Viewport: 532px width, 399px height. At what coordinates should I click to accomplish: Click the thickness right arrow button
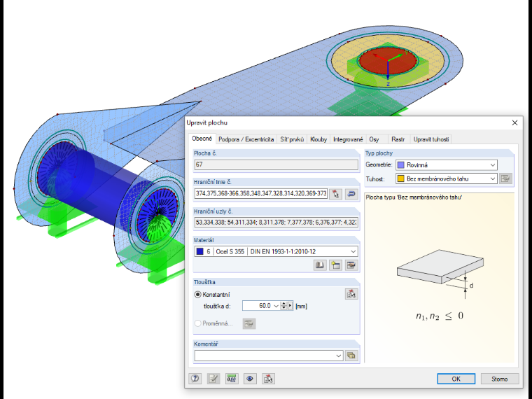click(x=290, y=306)
